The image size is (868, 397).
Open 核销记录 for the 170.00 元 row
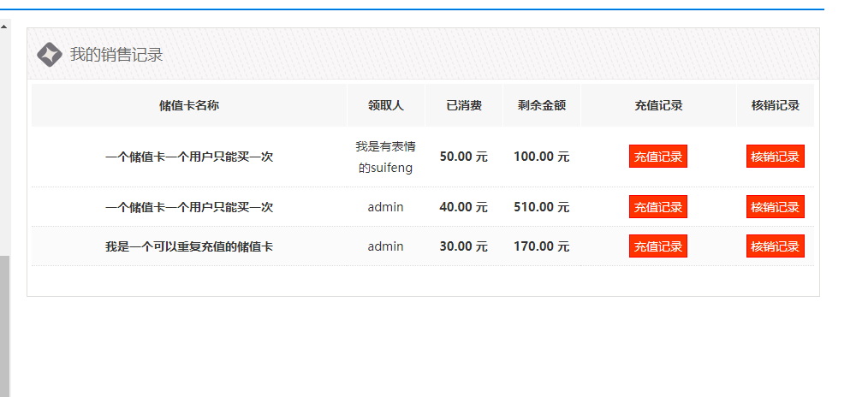(x=775, y=246)
